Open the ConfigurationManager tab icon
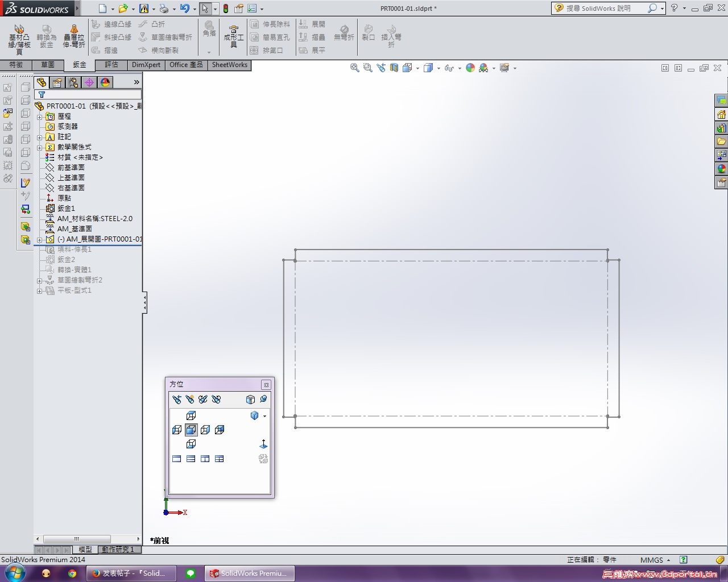This screenshot has height=582, width=728. pos(73,82)
